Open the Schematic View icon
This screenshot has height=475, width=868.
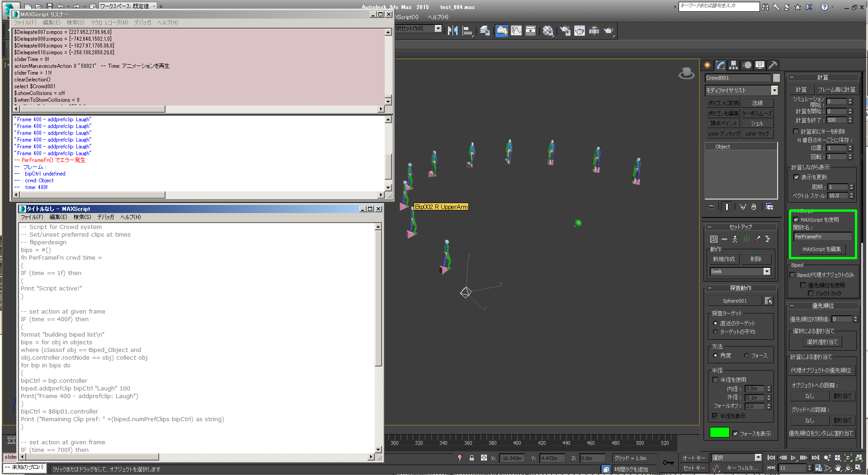tap(530, 31)
